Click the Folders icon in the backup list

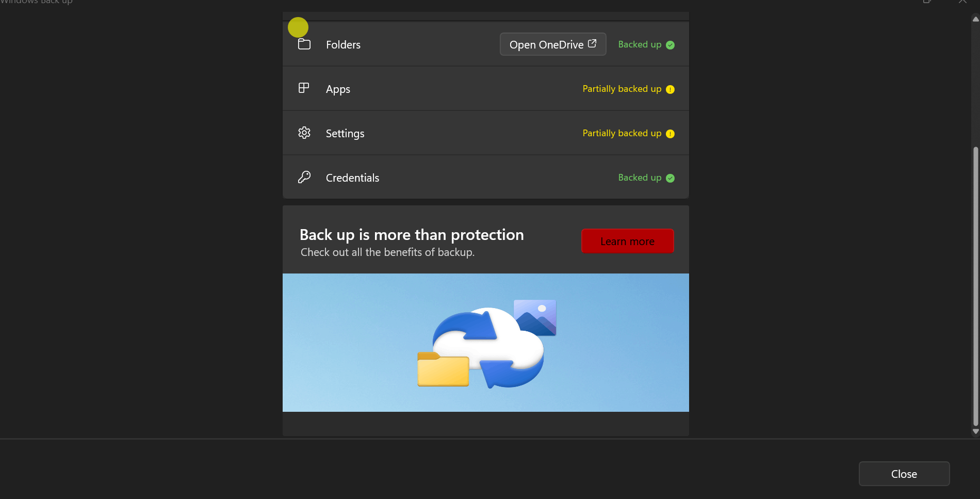point(304,45)
